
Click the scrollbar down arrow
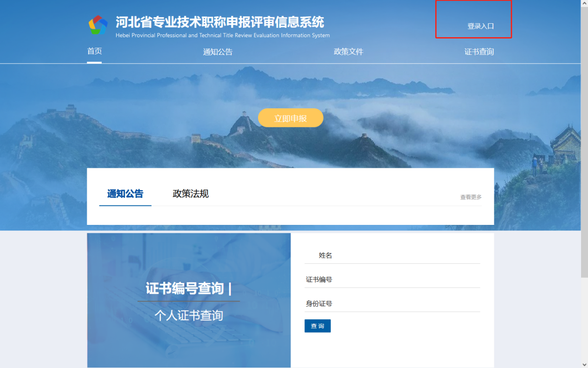tap(584, 364)
